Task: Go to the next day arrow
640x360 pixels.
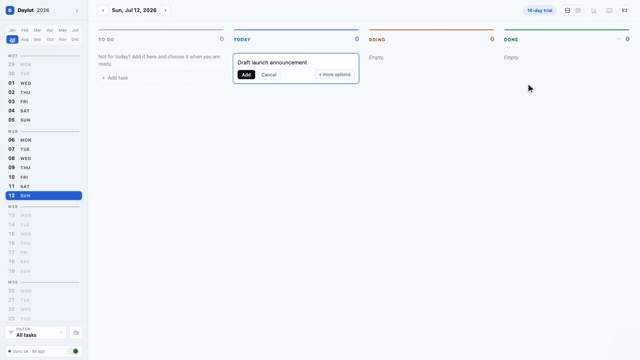Action: pos(165,10)
